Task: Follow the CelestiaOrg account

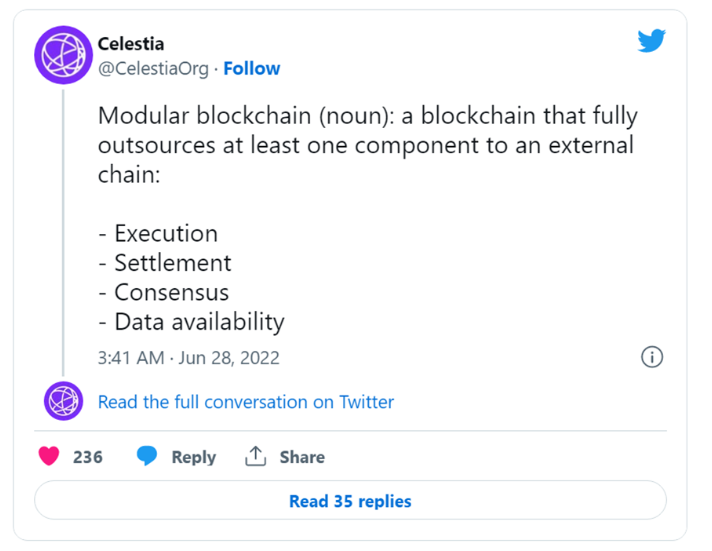Action: 252,69
